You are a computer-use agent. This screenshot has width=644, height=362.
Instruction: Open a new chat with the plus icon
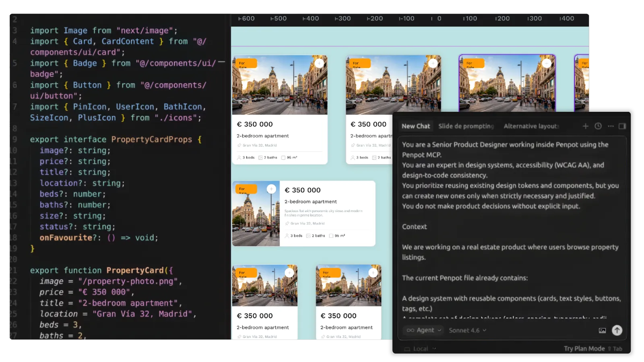(x=586, y=126)
